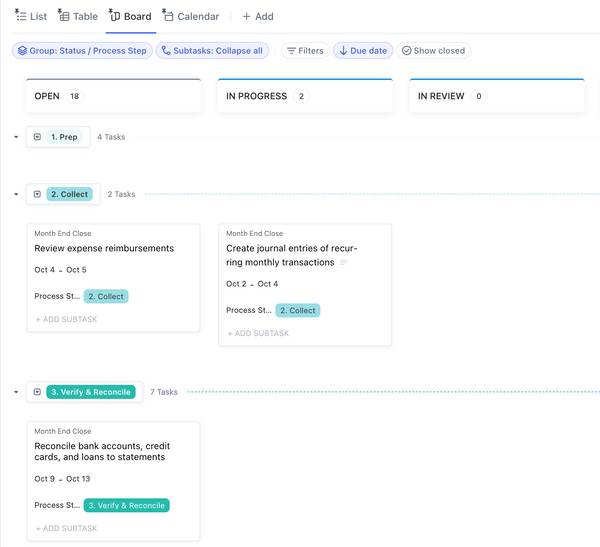Image resolution: width=600 pixels, height=547 pixels.
Task: Collapse the 3. Verify & Reconcile group arrow
Action: coord(16,392)
